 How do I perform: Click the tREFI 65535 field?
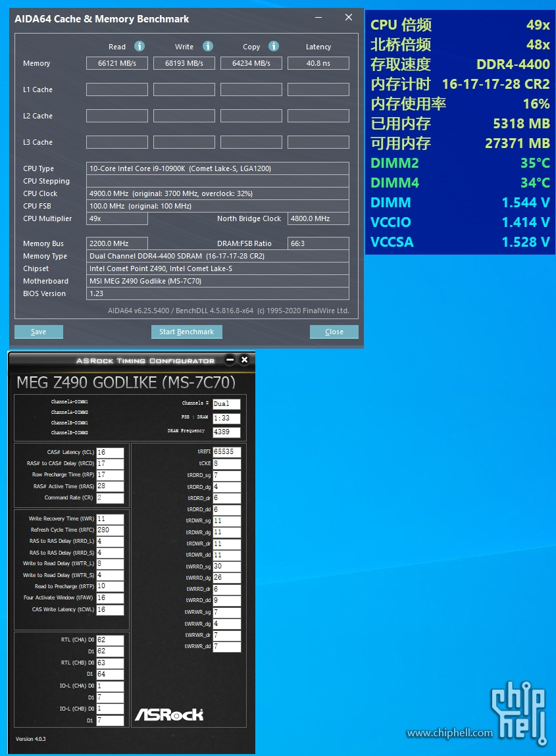(226, 452)
